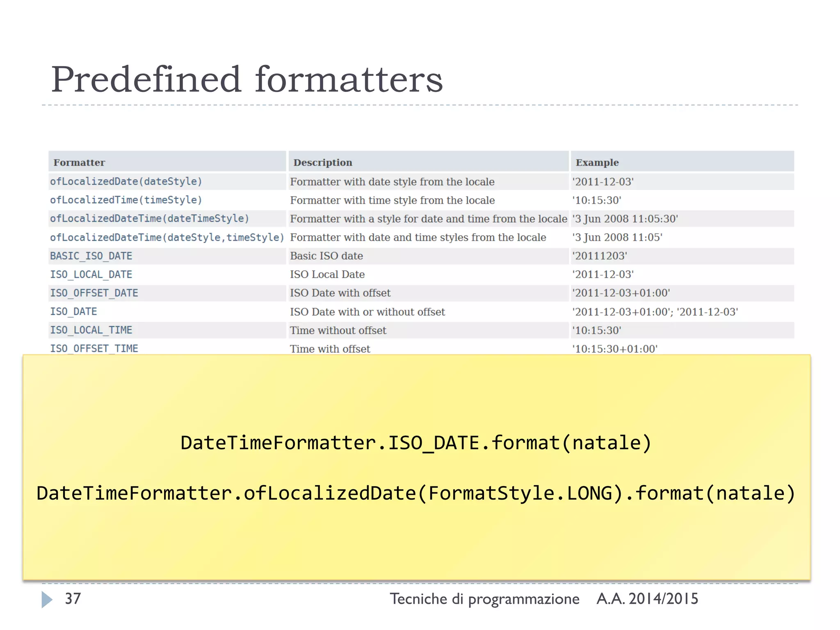The width and height of the screenshot is (840, 630).
Task: Select the 'Time with offset' description
Action: click(330, 349)
